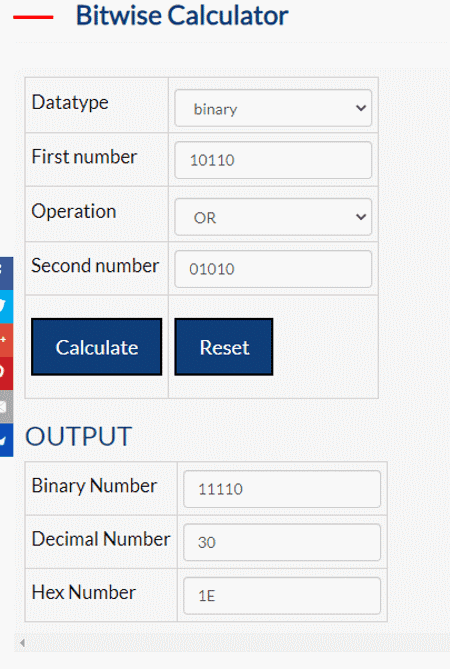Screen dimensions: 450x669
Task: Focus the First number field containing 10110
Action: pos(273,160)
